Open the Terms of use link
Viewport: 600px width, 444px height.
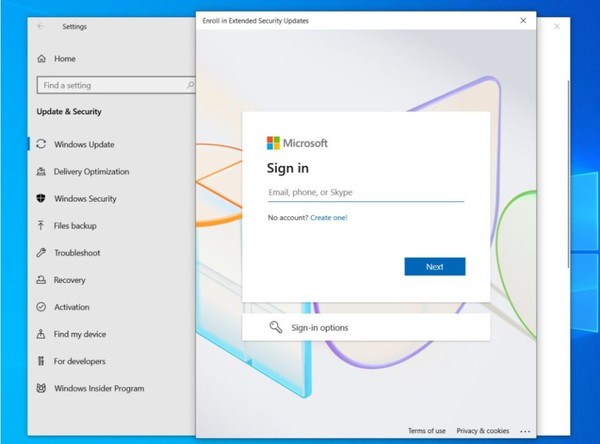[427, 431]
